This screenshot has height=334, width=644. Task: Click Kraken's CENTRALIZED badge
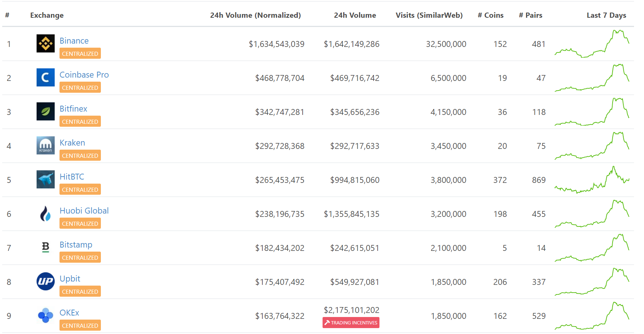[80, 156]
